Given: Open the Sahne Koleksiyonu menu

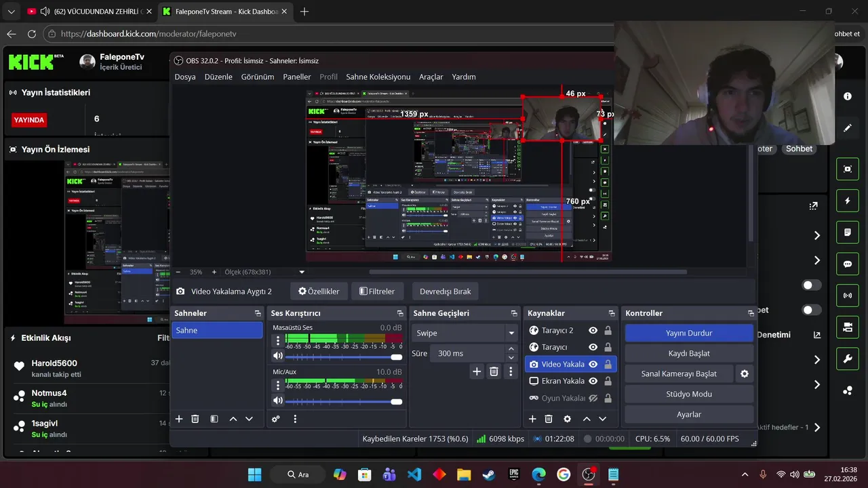Looking at the screenshot, I should (x=378, y=77).
